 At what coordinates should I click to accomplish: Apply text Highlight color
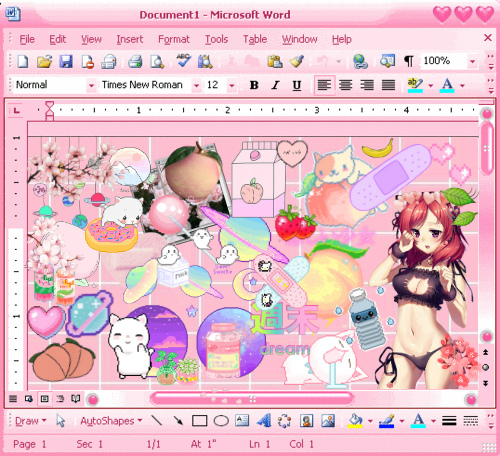click(415, 85)
